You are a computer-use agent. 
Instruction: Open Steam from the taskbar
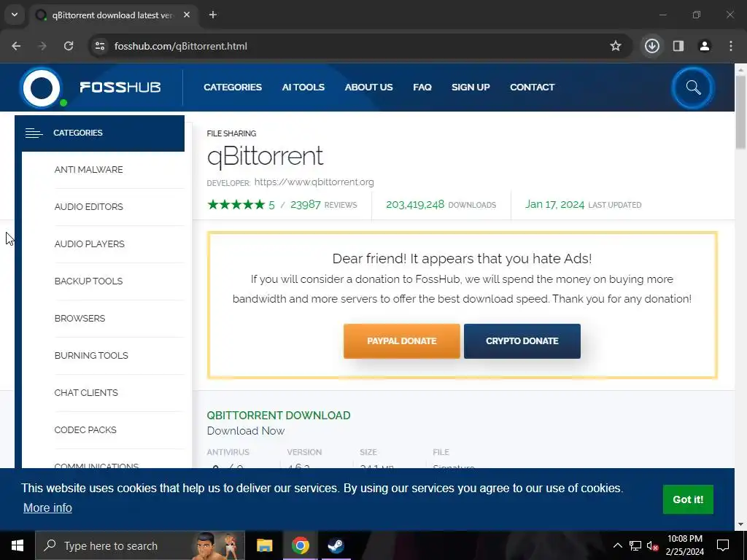click(x=336, y=545)
